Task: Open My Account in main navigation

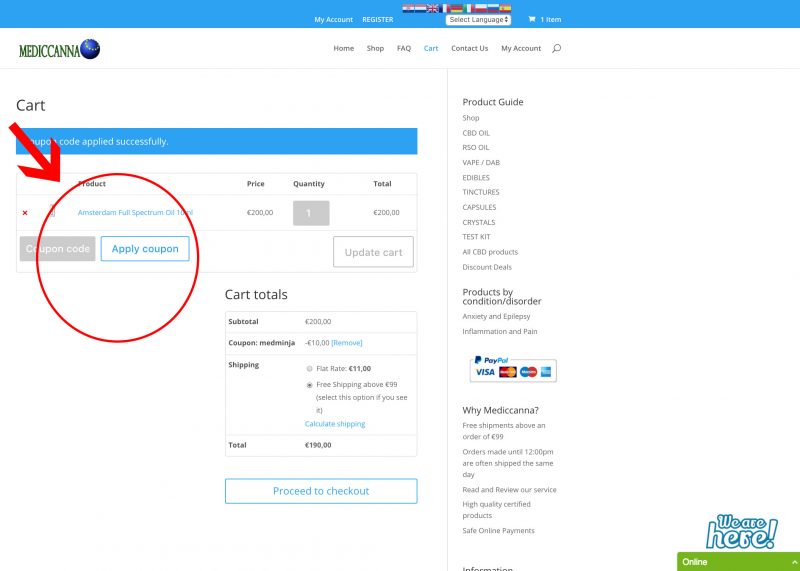Action: (x=521, y=48)
